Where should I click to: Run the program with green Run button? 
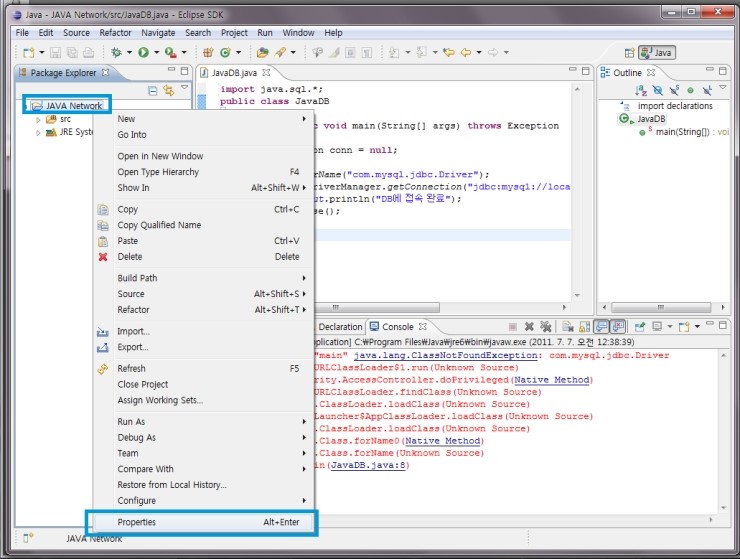[143, 52]
